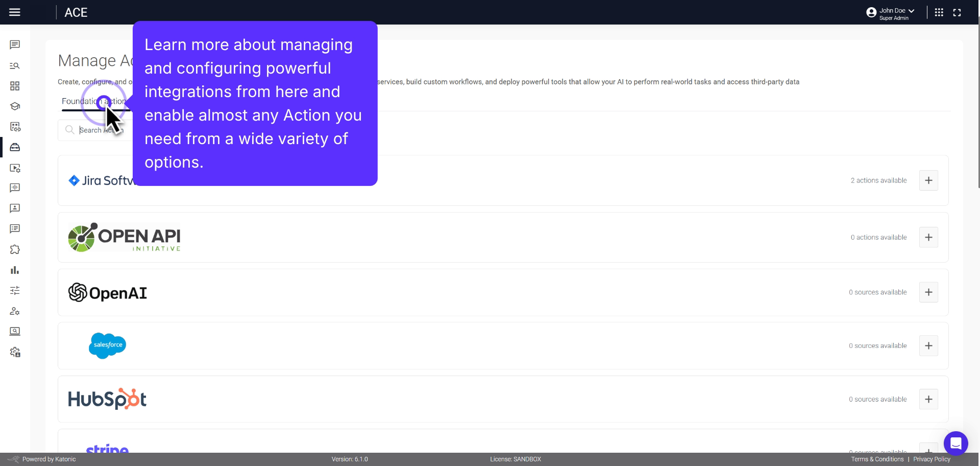Open the Privacy Policy link

(x=932, y=459)
